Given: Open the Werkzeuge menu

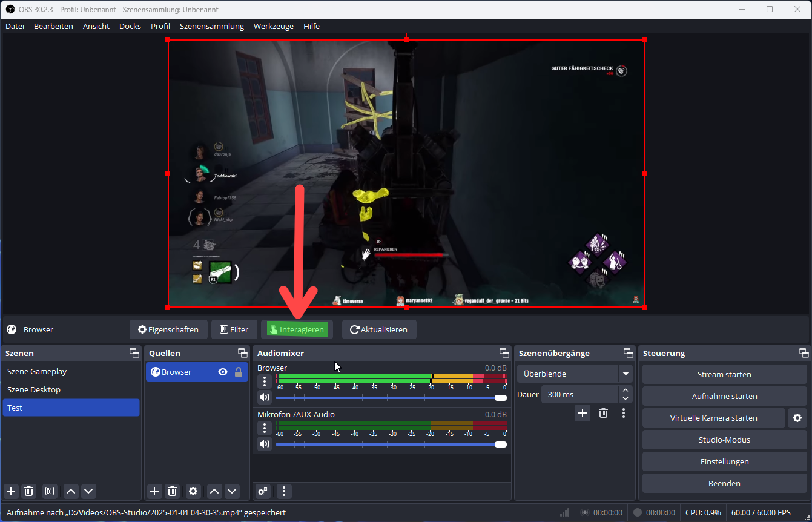Looking at the screenshot, I should pyautogui.click(x=274, y=26).
